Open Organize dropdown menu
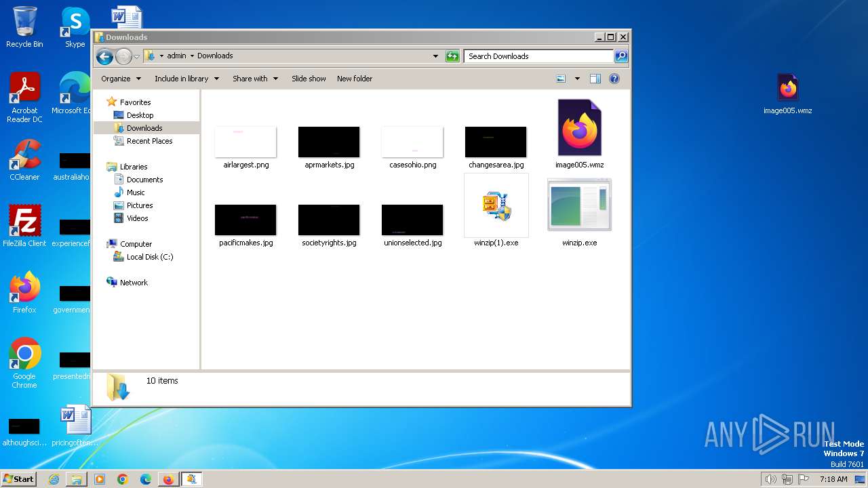The image size is (868, 488). click(121, 79)
